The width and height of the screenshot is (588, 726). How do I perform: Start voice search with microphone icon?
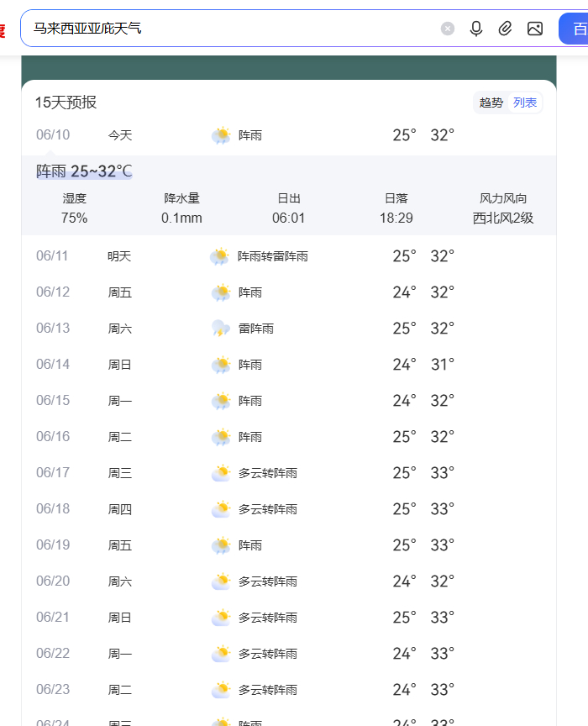pos(476,29)
